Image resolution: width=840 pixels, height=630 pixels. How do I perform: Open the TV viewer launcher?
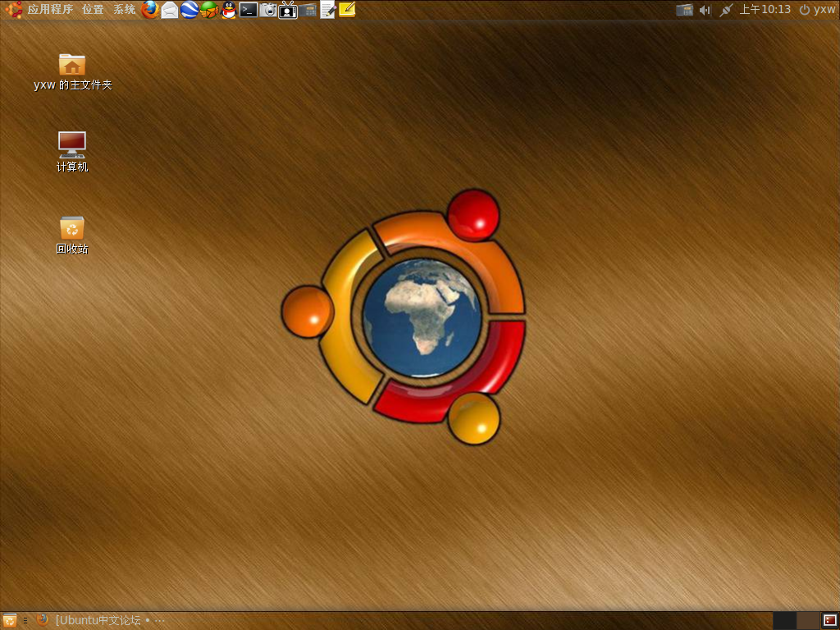point(288,10)
